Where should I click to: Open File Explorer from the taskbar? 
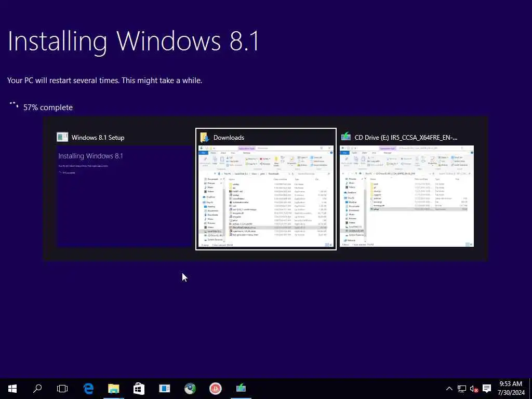pos(114,389)
